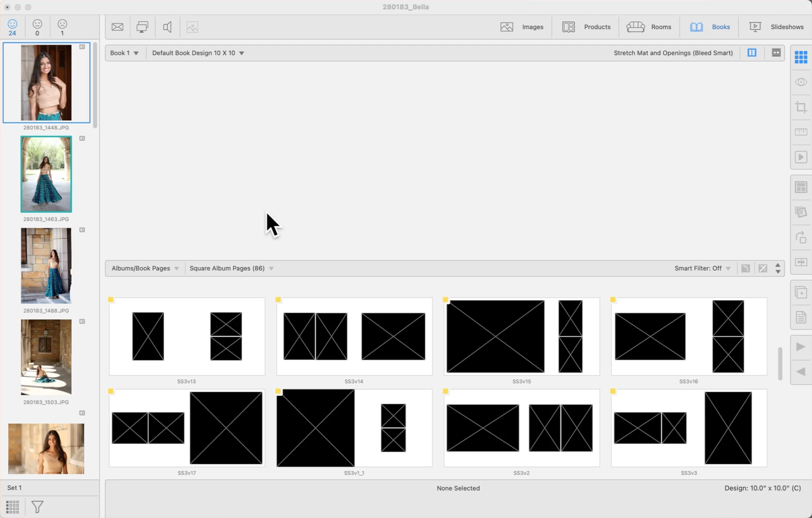Select the crop tool in right sidebar

tap(801, 107)
